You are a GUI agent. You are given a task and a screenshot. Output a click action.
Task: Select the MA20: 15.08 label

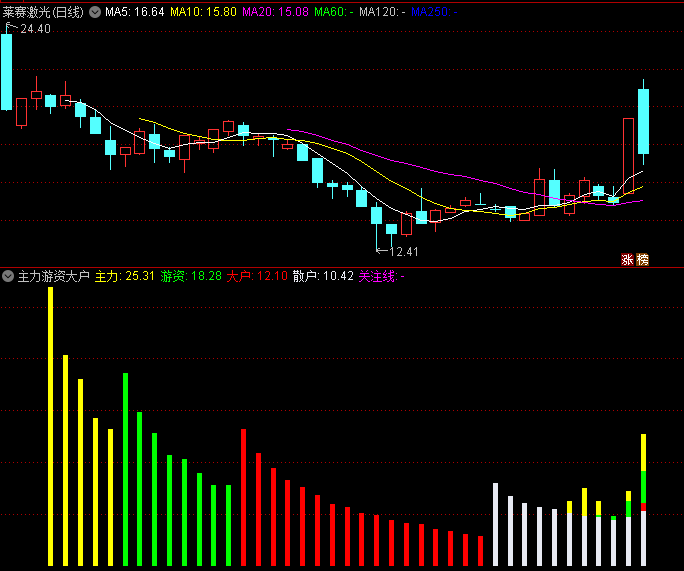click(x=275, y=12)
